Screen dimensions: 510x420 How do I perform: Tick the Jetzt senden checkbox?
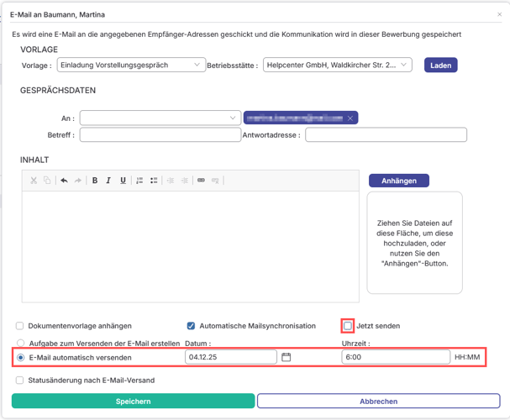(348, 326)
